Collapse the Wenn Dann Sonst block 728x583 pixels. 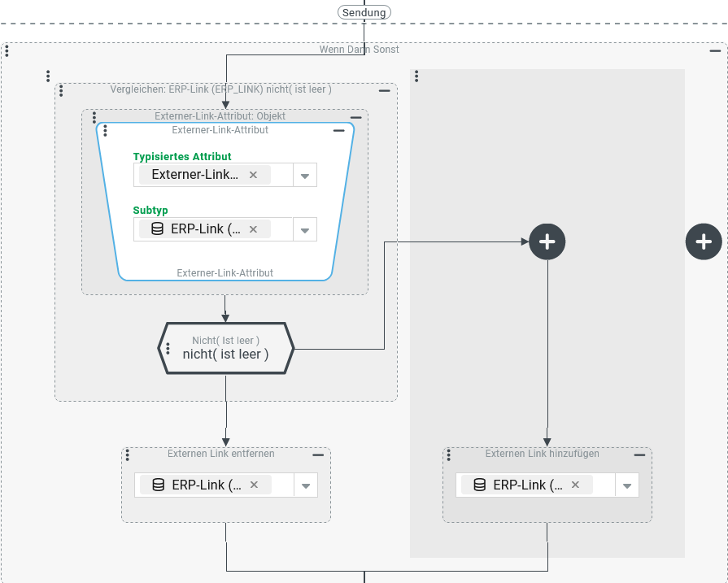point(715,50)
